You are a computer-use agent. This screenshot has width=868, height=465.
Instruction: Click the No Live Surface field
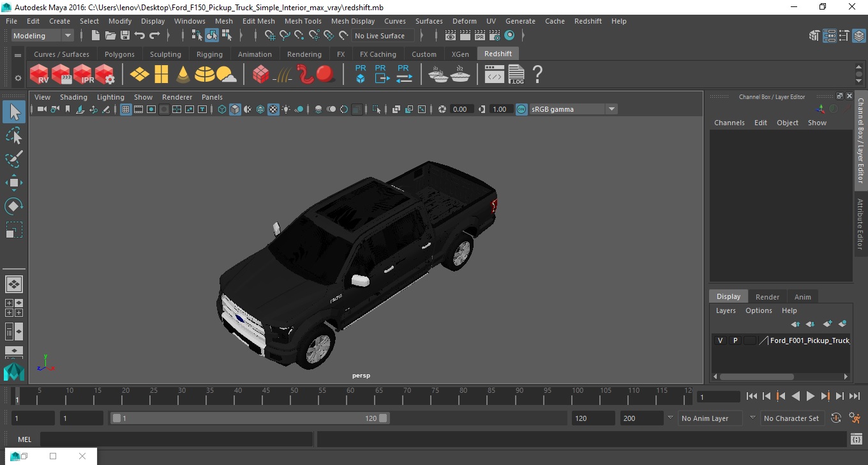coord(383,36)
